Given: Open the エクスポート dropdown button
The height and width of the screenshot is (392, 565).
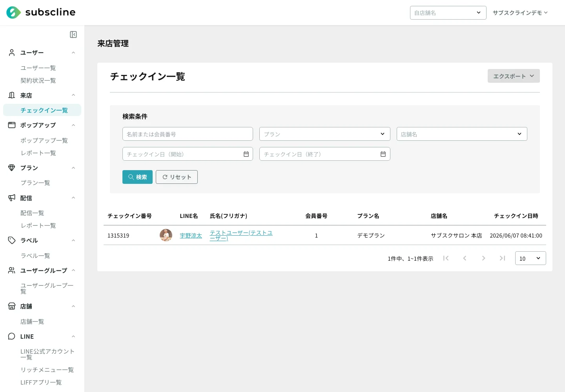Looking at the screenshot, I should [x=514, y=76].
